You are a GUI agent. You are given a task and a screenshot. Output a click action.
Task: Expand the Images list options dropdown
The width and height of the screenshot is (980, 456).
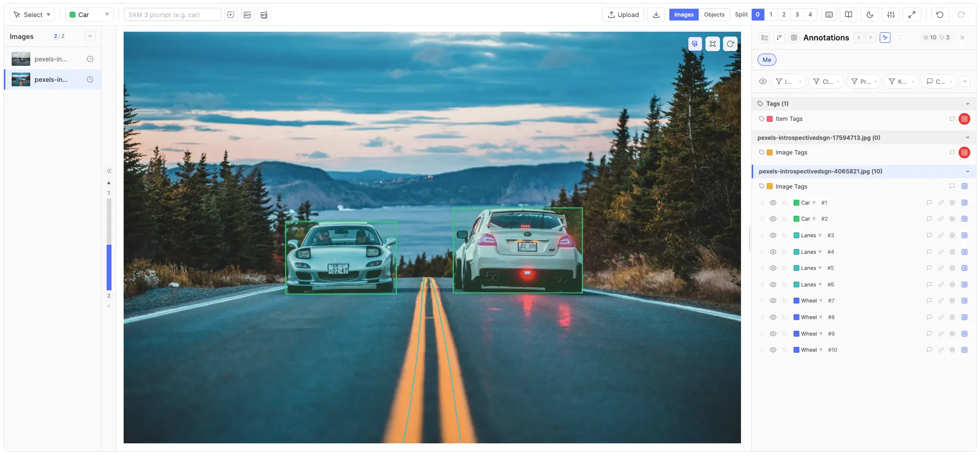(90, 36)
